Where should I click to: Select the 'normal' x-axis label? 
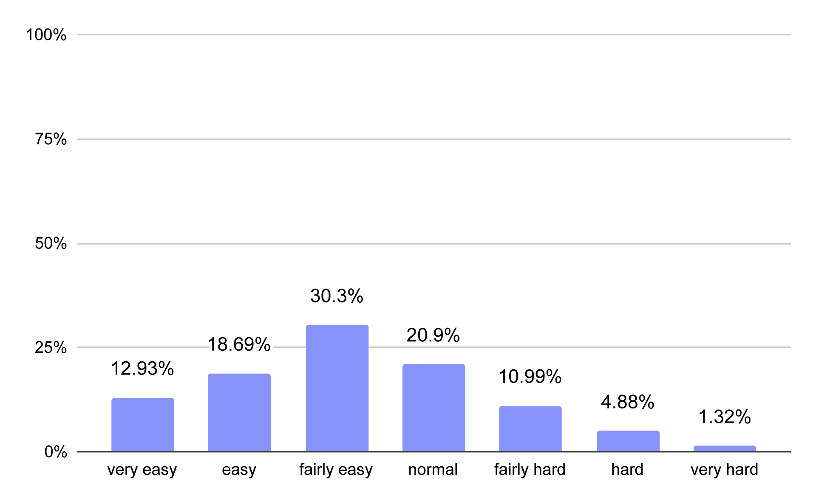coord(433,470)
